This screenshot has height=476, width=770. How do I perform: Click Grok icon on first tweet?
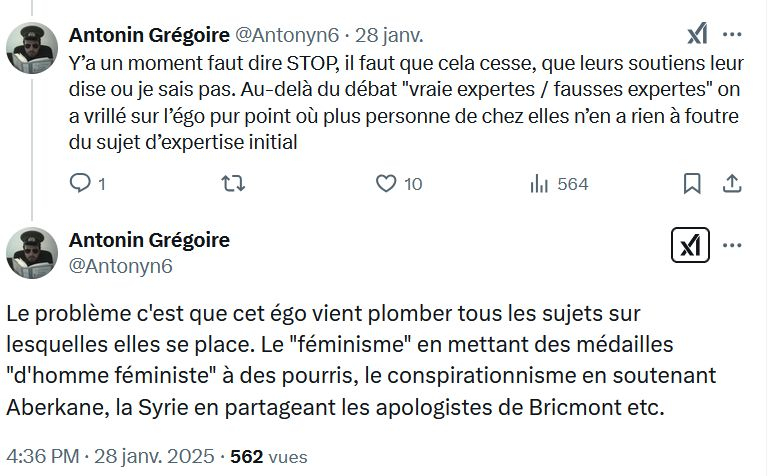pos(697,34)
